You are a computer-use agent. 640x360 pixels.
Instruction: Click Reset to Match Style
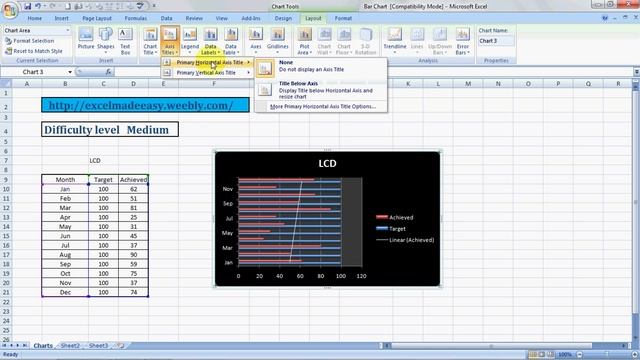[x=33, y=51]
